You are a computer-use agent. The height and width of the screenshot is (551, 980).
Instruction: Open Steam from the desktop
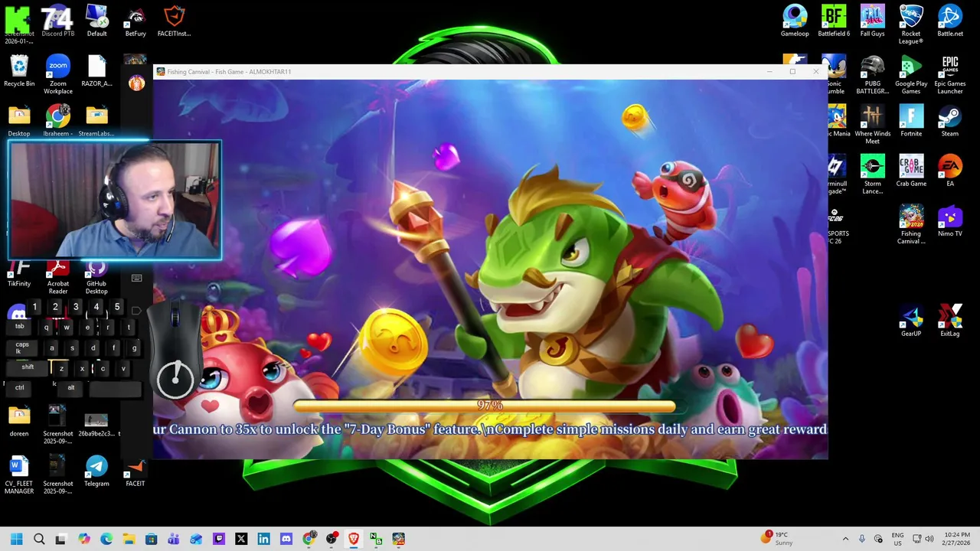pyautogui.click(x=950, y=121)
